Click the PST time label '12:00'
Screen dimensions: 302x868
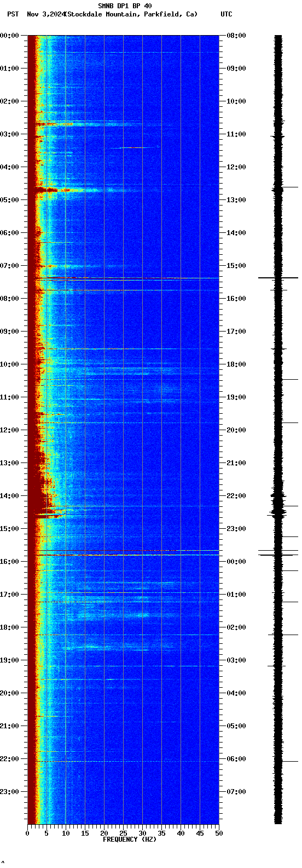9,430
